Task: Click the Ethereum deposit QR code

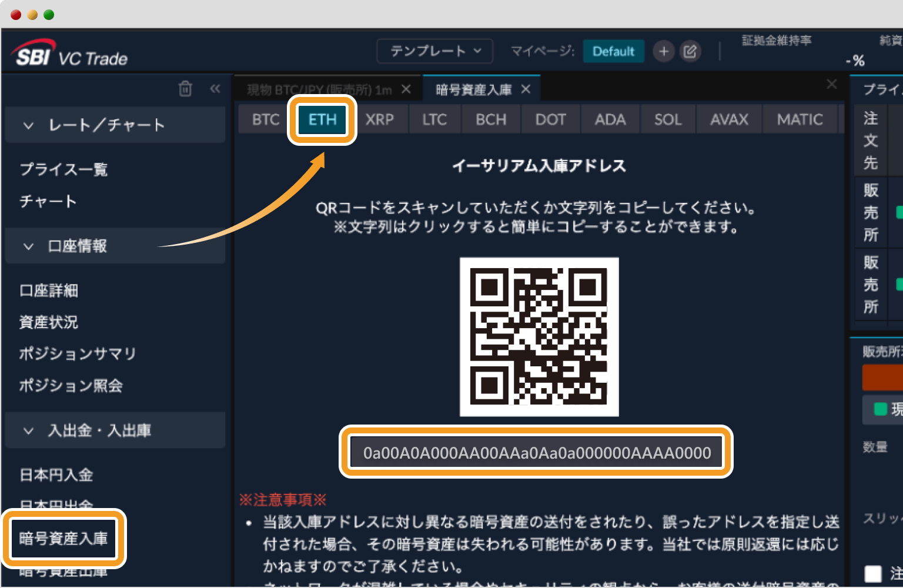Action: [539, 337]
